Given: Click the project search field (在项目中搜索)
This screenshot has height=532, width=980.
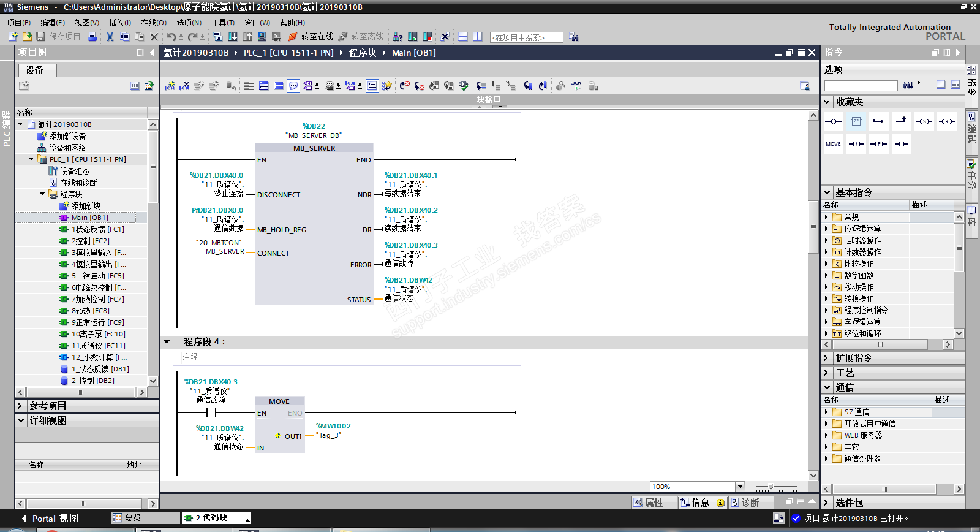Looking at the screenshot, I should [x=527, y=37].
